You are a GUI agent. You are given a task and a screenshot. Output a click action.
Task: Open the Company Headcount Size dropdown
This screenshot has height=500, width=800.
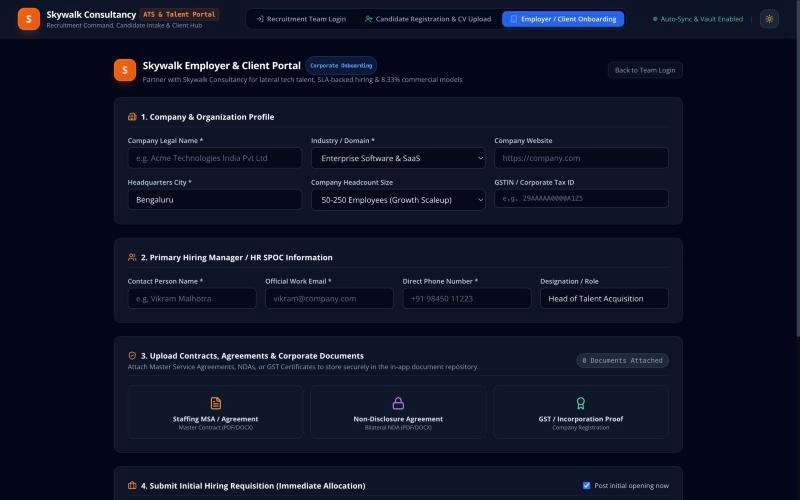pos(398,200)
